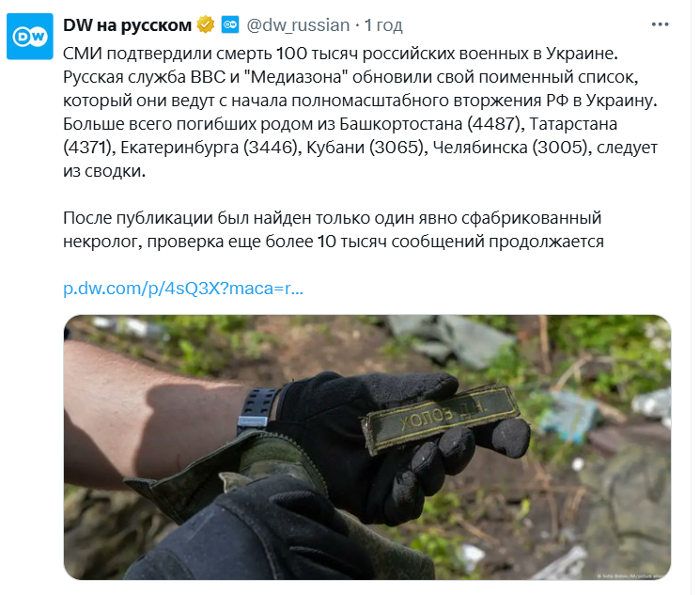Open the DW profile avatar
The height and width of the screenshot is (595, 700).
click(30, 36)
